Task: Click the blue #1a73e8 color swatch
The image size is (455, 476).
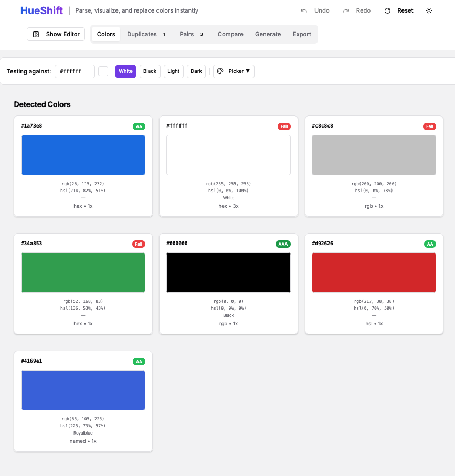Action: click(83, 155)
